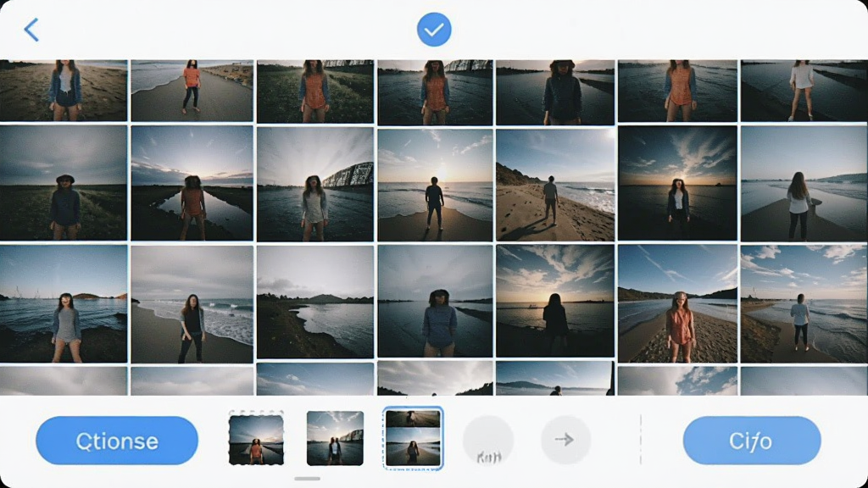The width and height of the screenshot is (868, 488).
Task: Tap the round gray right-arrow button
Action: click(x=565, y=440)
